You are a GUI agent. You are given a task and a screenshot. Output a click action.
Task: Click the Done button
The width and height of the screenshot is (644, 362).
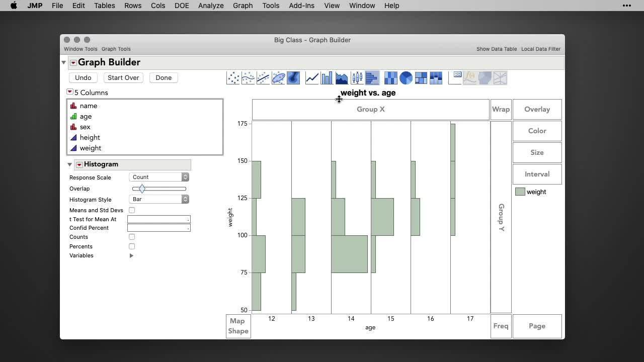point(164,77)
